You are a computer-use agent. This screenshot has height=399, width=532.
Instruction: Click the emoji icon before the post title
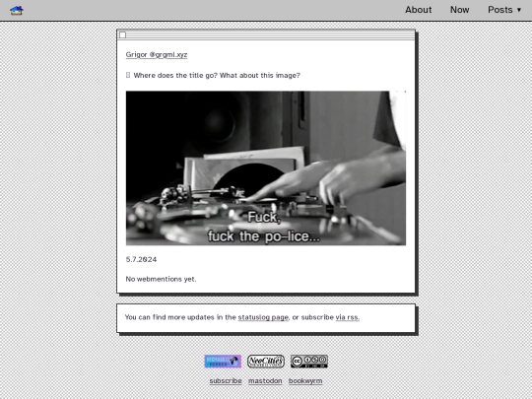(128, 75)
